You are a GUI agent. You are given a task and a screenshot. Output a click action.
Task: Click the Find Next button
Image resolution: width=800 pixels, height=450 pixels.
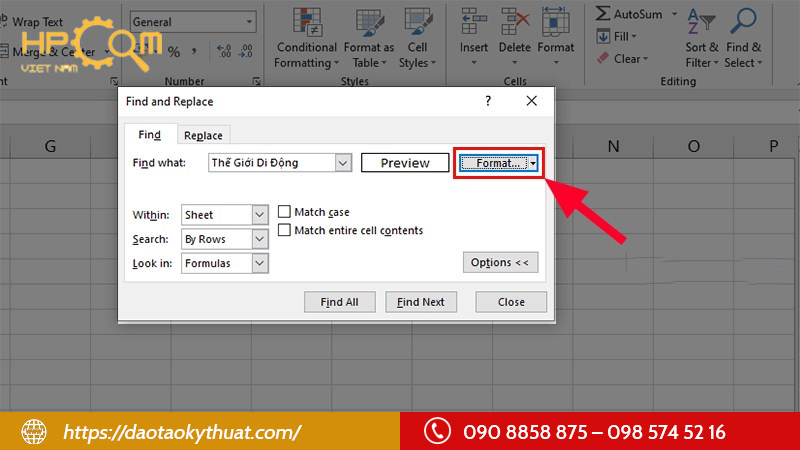coord(420,301)
